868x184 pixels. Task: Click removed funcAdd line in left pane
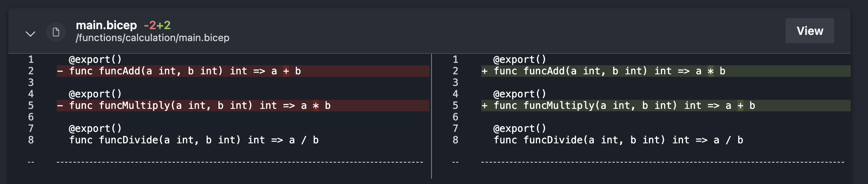click(185, 71)
